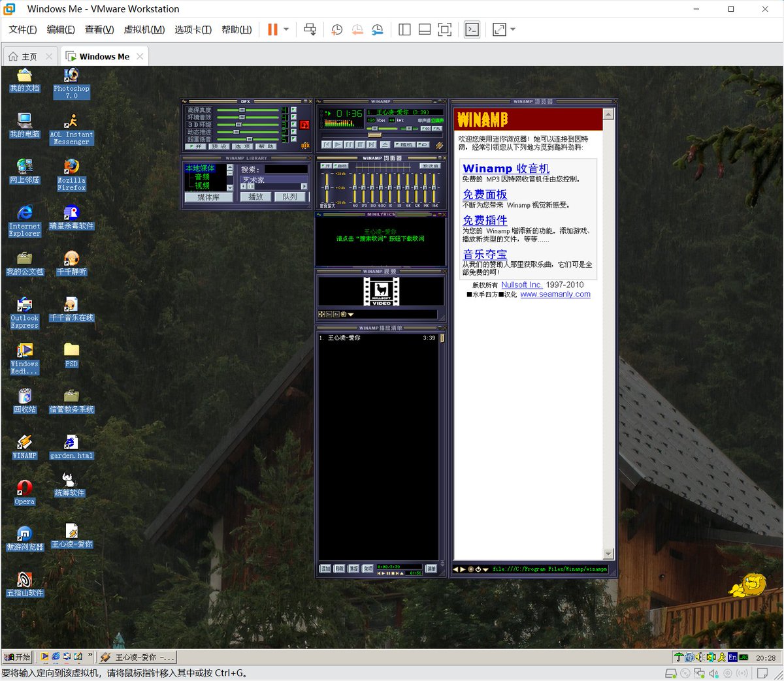Toggle equalizer on (开) button
The width and height of the screenshot is (784, 681).
point(326,166)
